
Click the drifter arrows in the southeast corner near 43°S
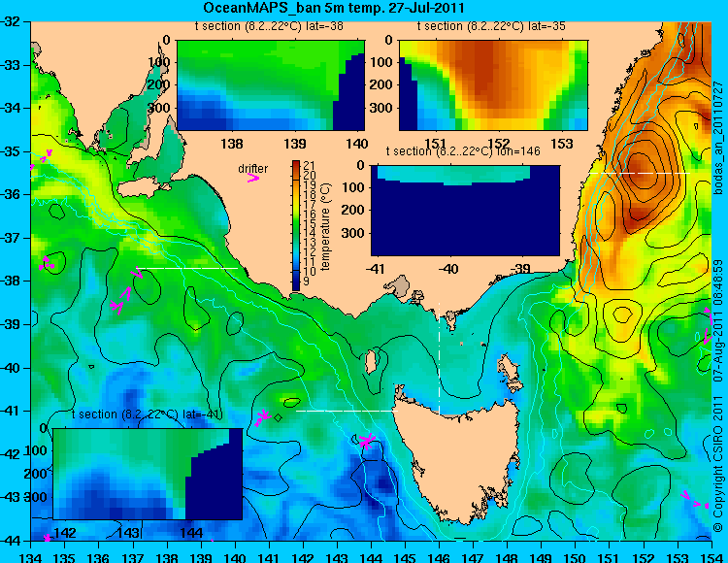695,500
